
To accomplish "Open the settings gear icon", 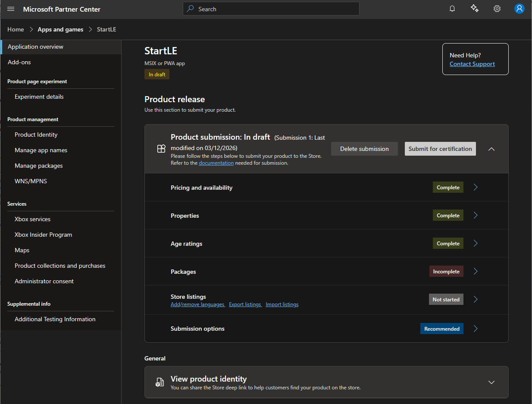I will [497, 9].
